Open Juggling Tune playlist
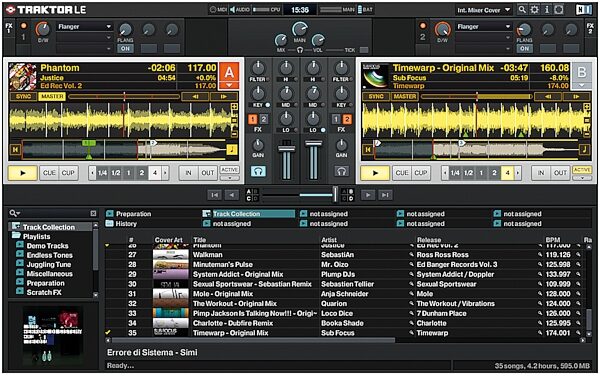The width and height of the screenshot is (600, 376). coord(49,264)
